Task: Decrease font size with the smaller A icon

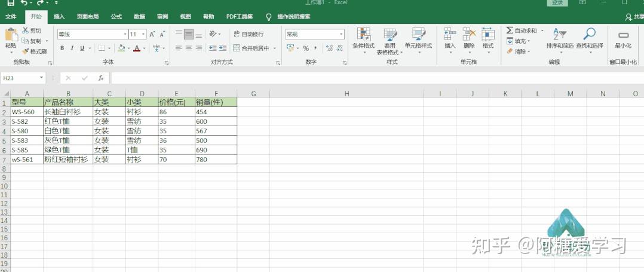Action: tap(162, 34)
